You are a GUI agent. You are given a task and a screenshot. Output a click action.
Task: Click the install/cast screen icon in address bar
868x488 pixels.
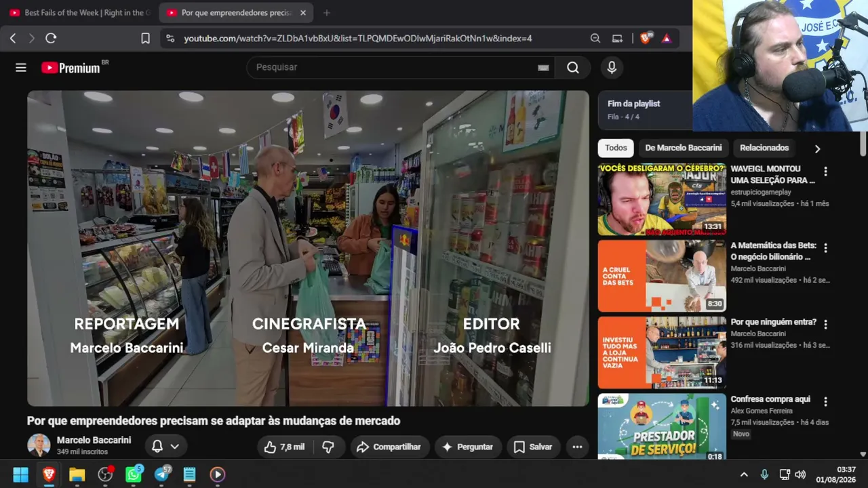tap(617, 39)
